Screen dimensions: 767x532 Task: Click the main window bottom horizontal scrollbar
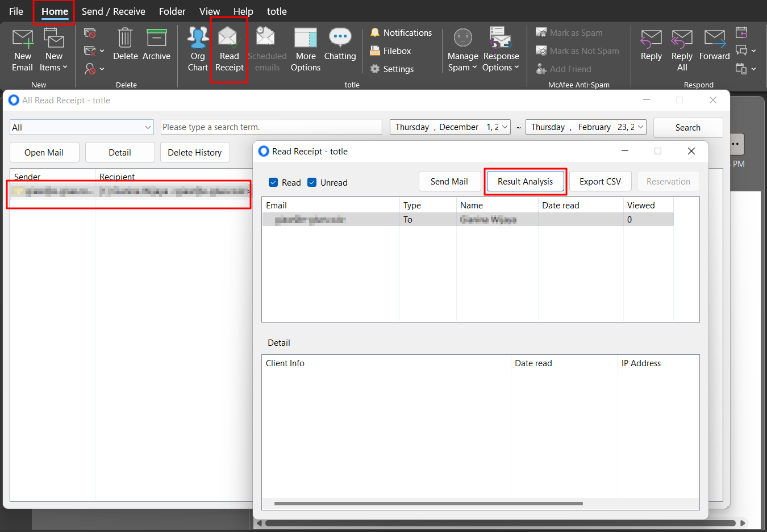(500, 523)
